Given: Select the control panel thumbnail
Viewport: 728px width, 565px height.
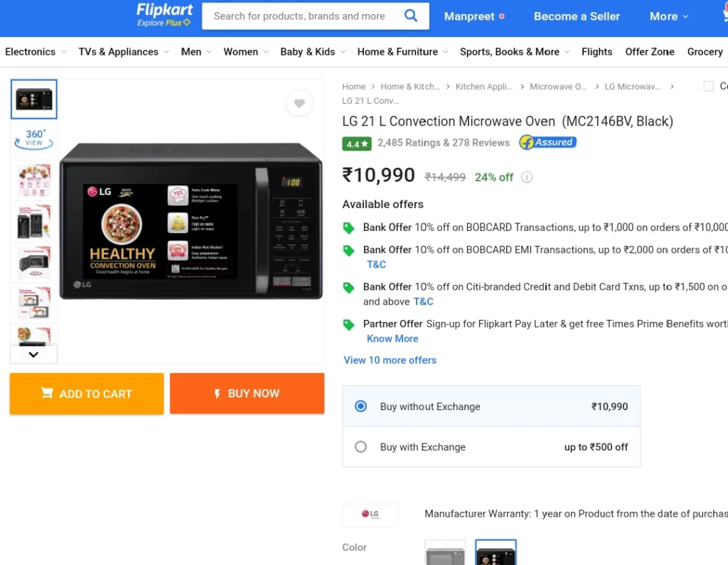Looking at the screenshot, I should coord(34,222).
